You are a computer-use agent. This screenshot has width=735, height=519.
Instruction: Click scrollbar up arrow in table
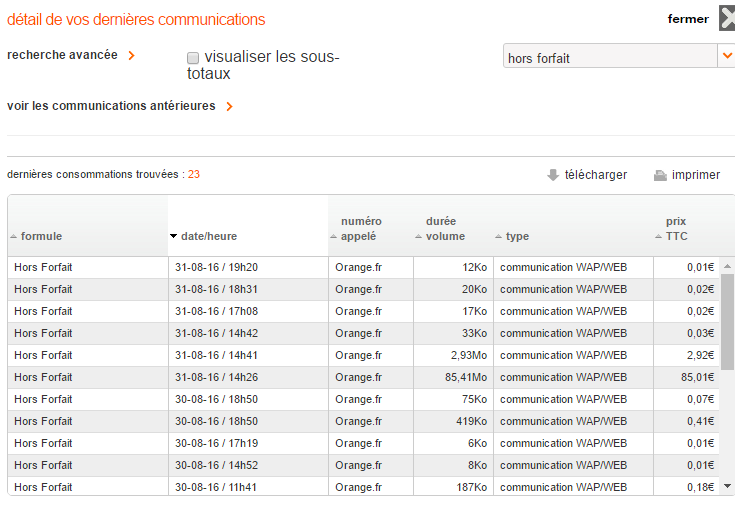(728, 266)
